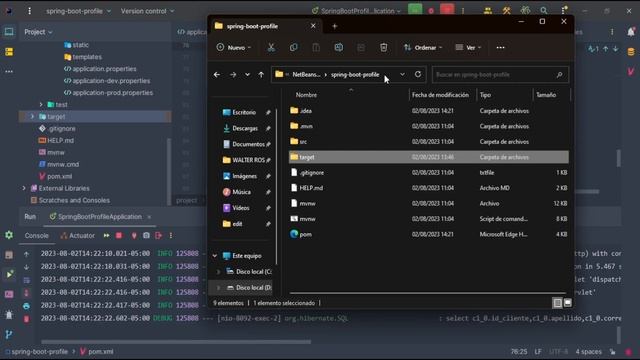Go back with Explorer's back arrow
The image size is (640, 360).
(x=217, y=75)
